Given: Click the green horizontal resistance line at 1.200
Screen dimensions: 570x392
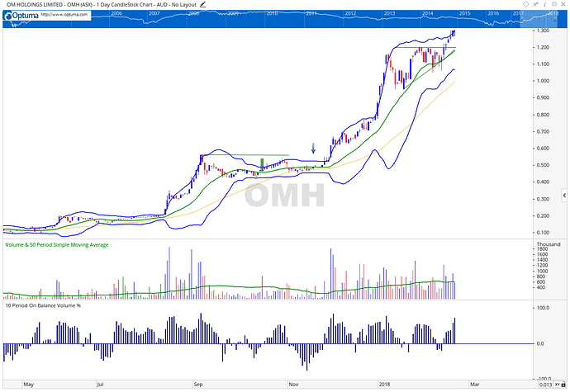Looking at the screenshot, I should (425, 47).
